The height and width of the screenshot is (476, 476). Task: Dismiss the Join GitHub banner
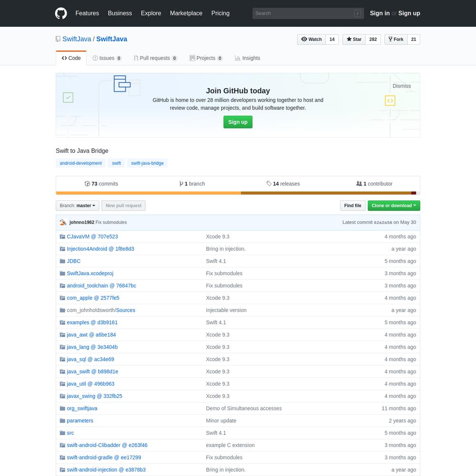click(402, 86)
